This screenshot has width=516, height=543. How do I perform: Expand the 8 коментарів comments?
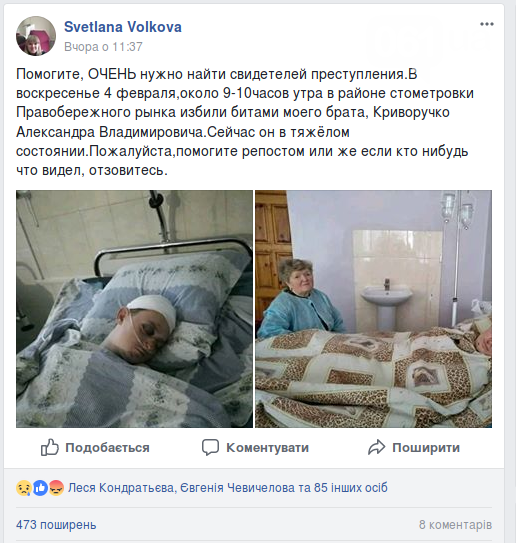[455, 525]
